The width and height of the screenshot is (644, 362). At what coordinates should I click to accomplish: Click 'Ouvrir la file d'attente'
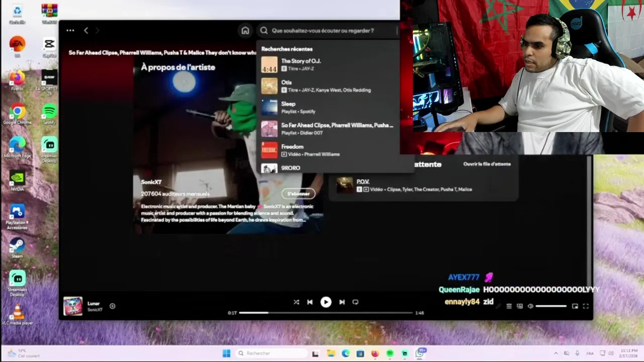(487, 164)
